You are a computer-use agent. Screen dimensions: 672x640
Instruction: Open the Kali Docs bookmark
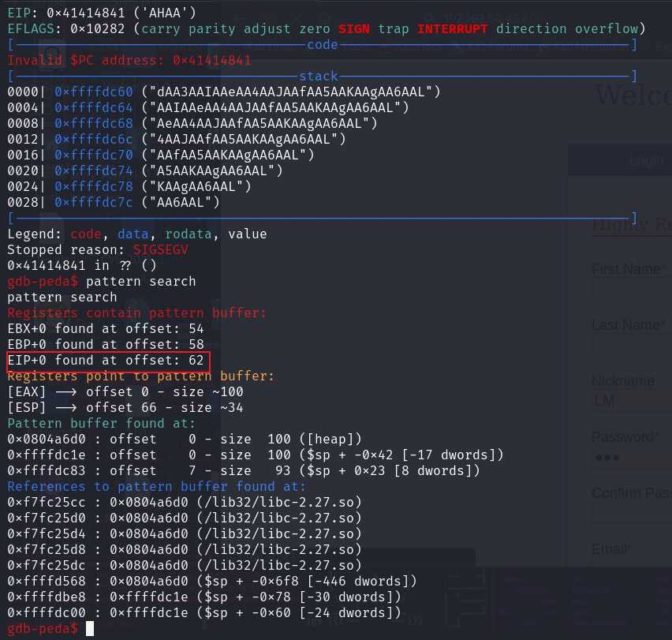click(413, 47)
